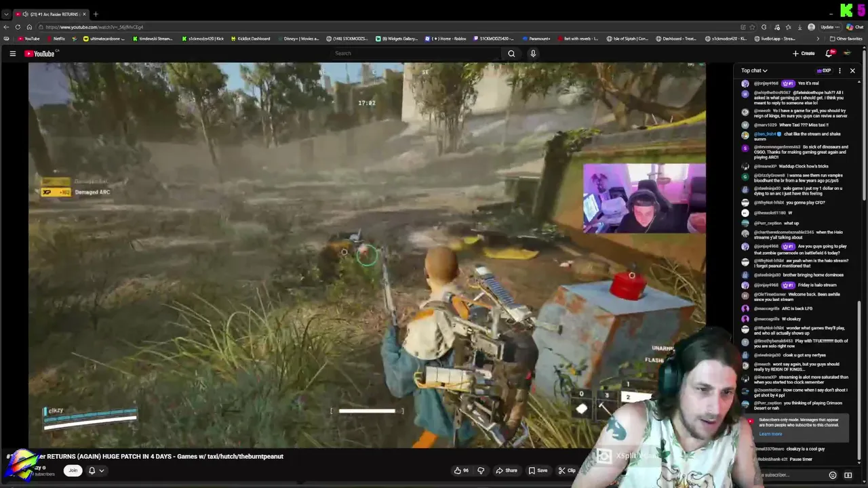
Task: Open the emoji picker in chat
Action: pos(833,475)
